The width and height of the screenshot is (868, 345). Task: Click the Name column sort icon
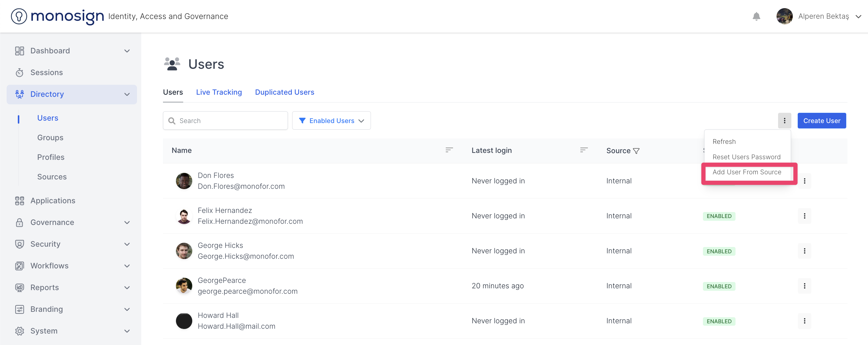click(449, 150)
